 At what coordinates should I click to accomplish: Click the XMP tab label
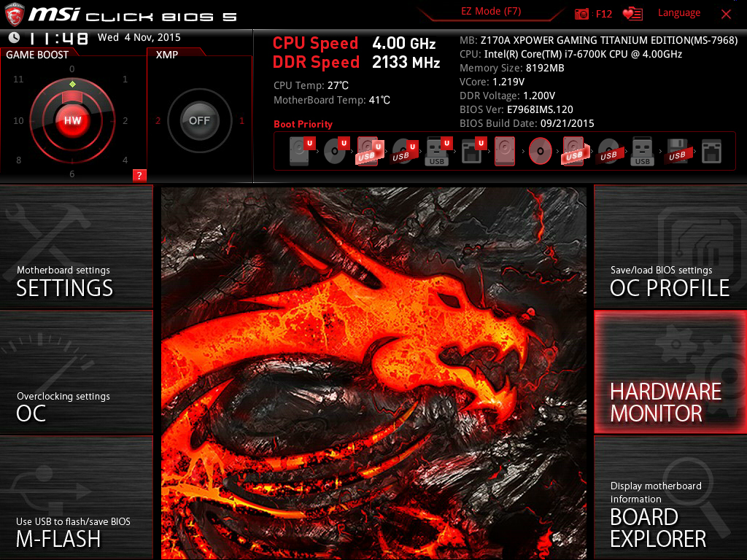(167, 55)
